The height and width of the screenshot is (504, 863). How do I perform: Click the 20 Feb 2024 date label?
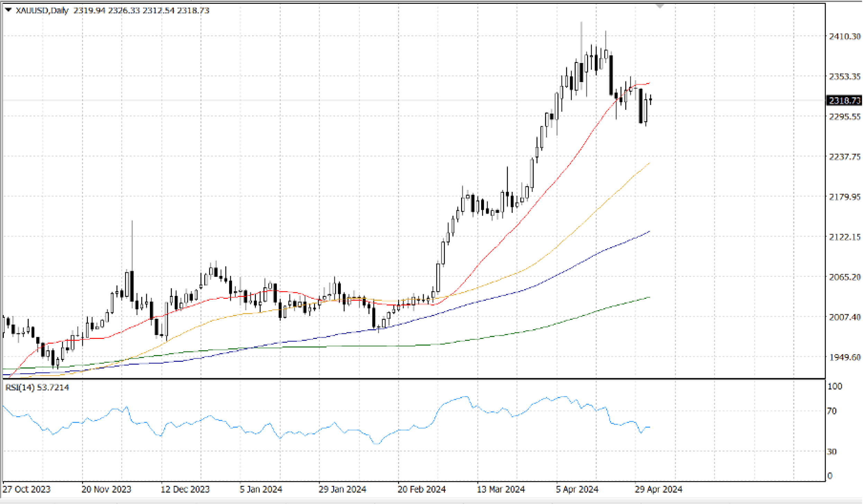pos(421,489)
